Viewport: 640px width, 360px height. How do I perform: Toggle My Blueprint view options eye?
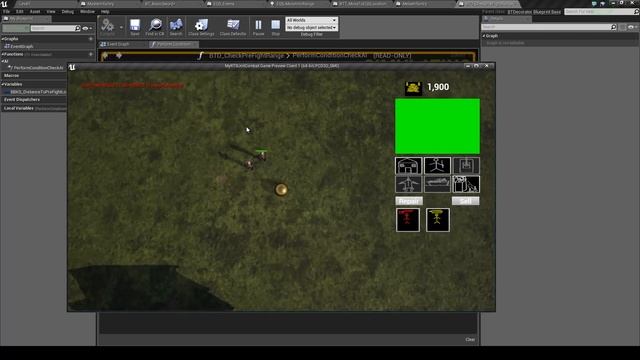click(87, 28)
